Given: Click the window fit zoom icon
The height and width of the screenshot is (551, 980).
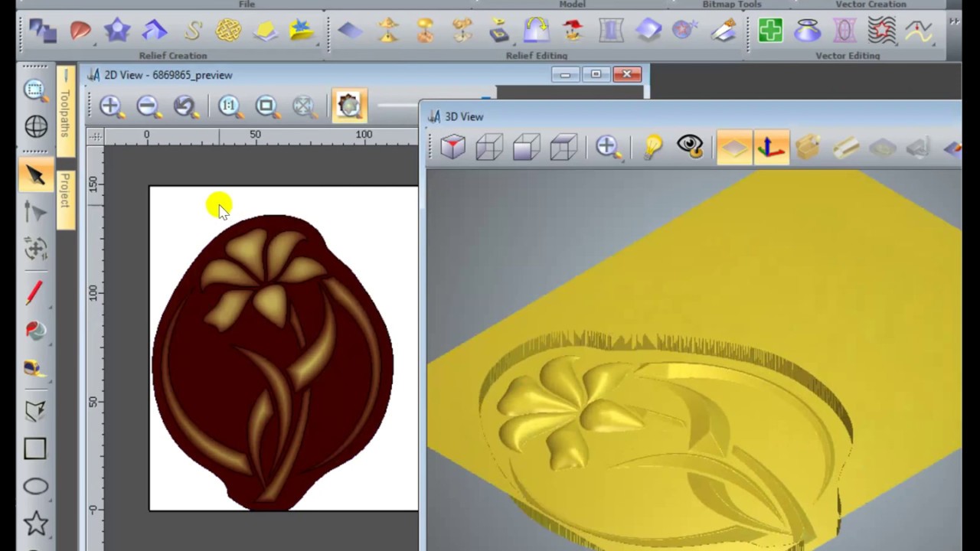Looking at the screenshot, I should 266,106.
